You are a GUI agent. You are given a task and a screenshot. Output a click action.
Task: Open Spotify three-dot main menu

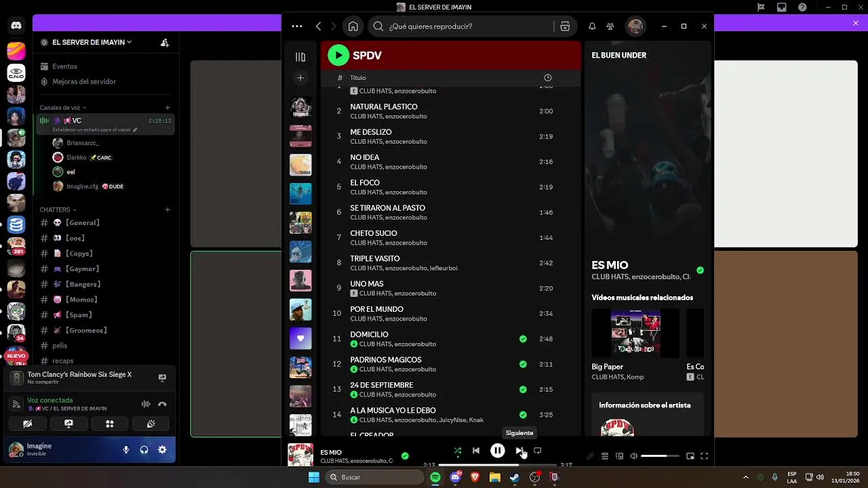click(297, 26)
